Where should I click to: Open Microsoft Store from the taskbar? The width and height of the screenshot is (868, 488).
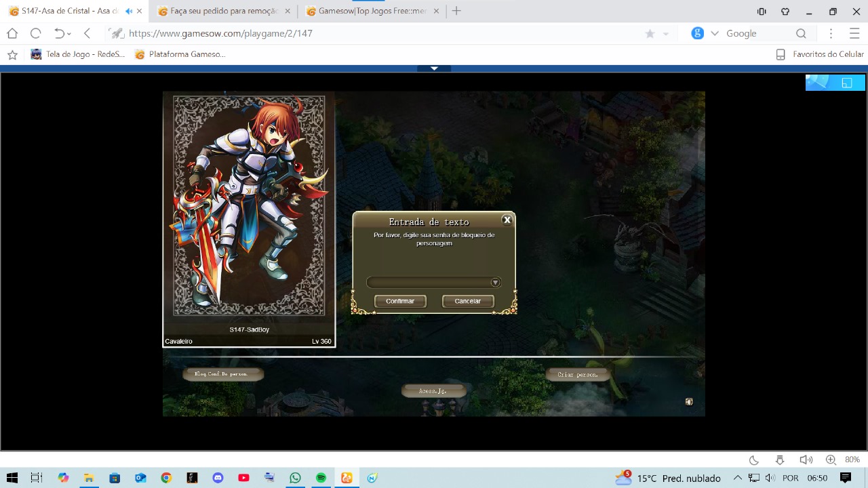tap(115, 478)
